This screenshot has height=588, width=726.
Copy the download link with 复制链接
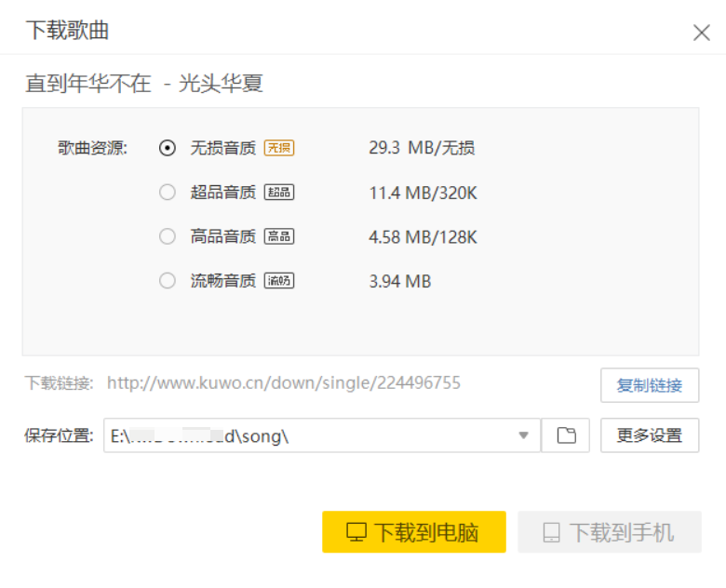(x=650, y=385)
